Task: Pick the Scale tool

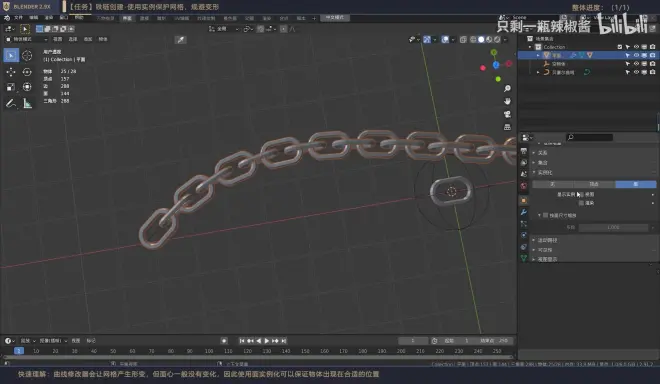Action: coord(11,87)
